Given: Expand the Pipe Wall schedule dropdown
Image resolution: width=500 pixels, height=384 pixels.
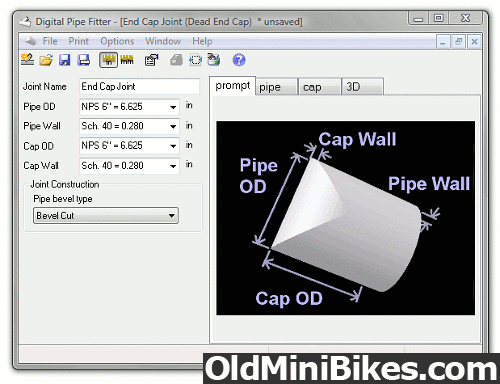Looking at the screenshot, I should (x=173, y=126).
